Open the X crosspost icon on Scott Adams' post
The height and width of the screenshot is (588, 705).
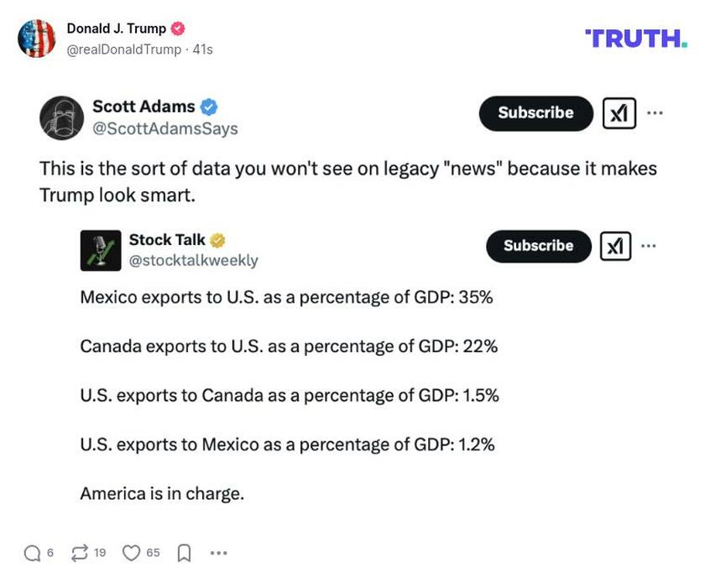619,112
